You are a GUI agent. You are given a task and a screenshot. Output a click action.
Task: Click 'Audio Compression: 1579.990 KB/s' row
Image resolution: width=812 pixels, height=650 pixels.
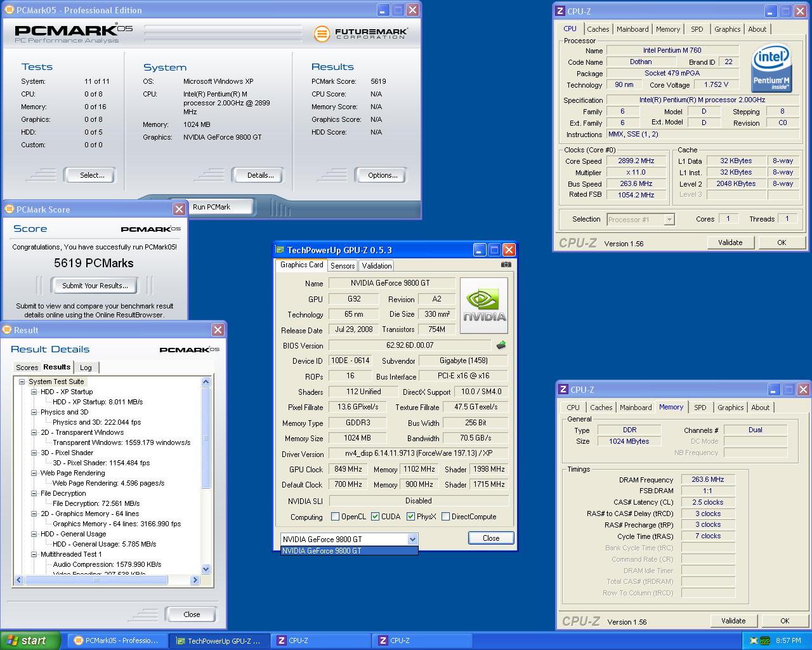tap(107, 564)
